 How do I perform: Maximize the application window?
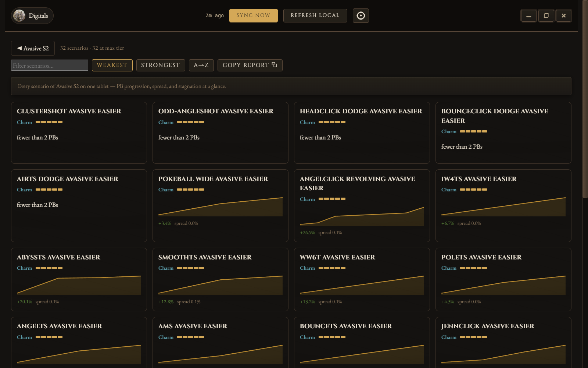(546, 16)
